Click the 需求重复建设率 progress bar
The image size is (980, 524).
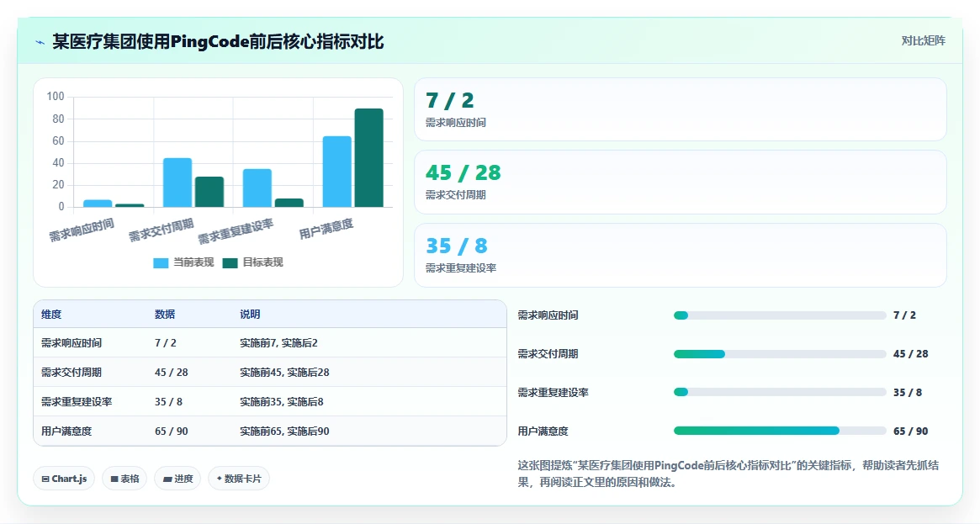780,392
